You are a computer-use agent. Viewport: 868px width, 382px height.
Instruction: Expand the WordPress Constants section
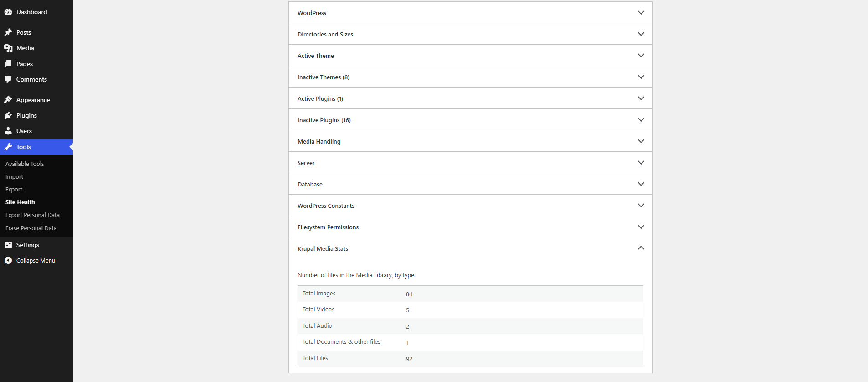pyautogui.click(x=471, y=206)
